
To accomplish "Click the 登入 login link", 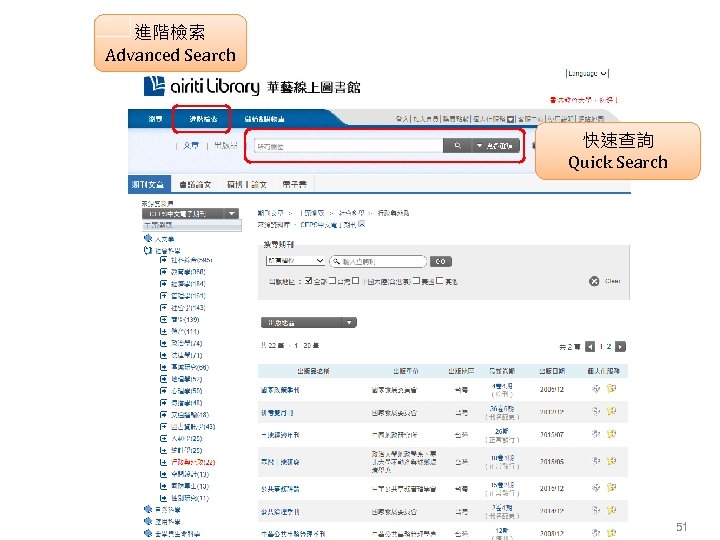I will point(402,119).
